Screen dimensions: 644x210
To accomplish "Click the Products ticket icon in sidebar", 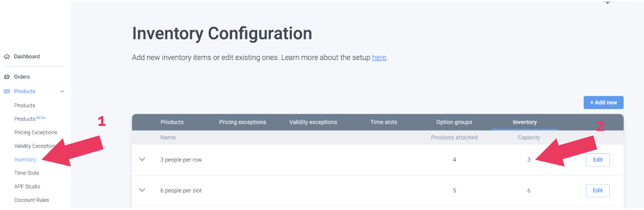I will pos(7,91).
